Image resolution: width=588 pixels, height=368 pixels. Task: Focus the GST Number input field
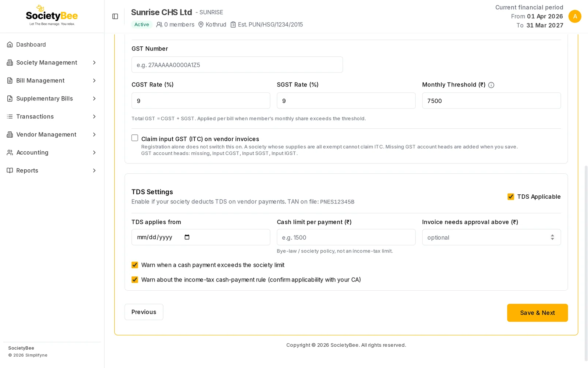pos(237,65)
